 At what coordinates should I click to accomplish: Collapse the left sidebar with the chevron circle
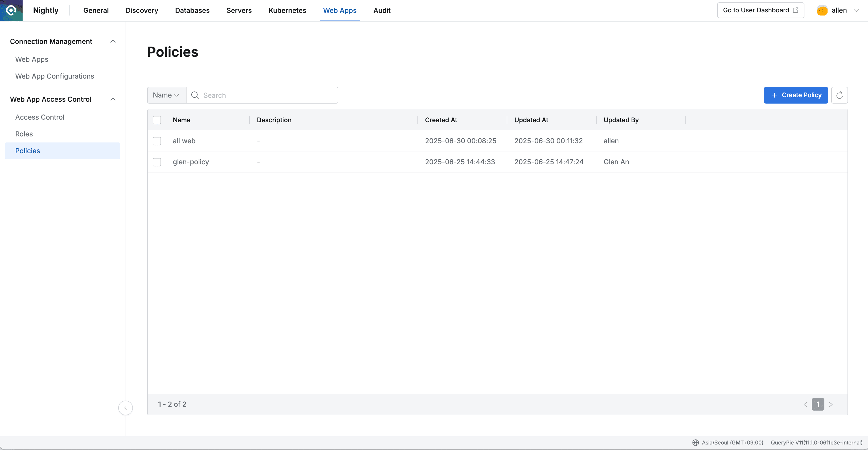click(125, 408)
